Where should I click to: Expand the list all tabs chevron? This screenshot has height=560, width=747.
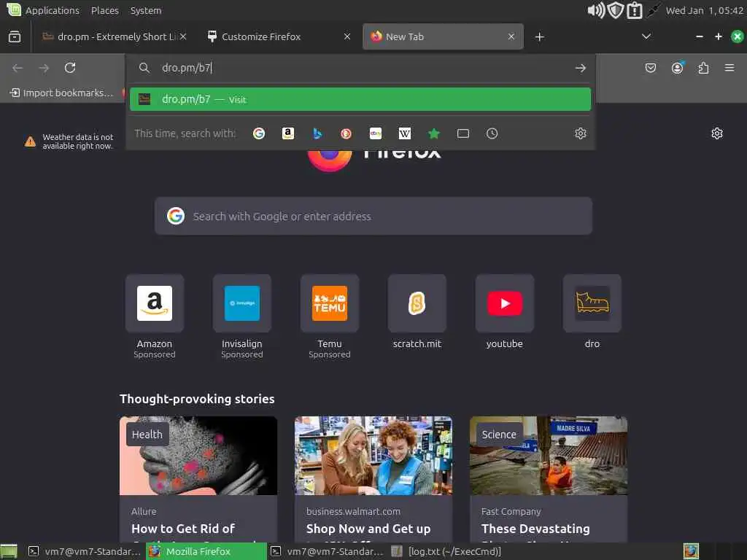[646, 36]
